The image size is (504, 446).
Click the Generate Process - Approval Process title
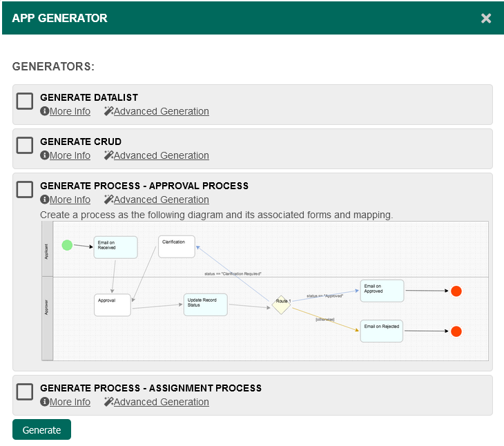click(144, 186)
